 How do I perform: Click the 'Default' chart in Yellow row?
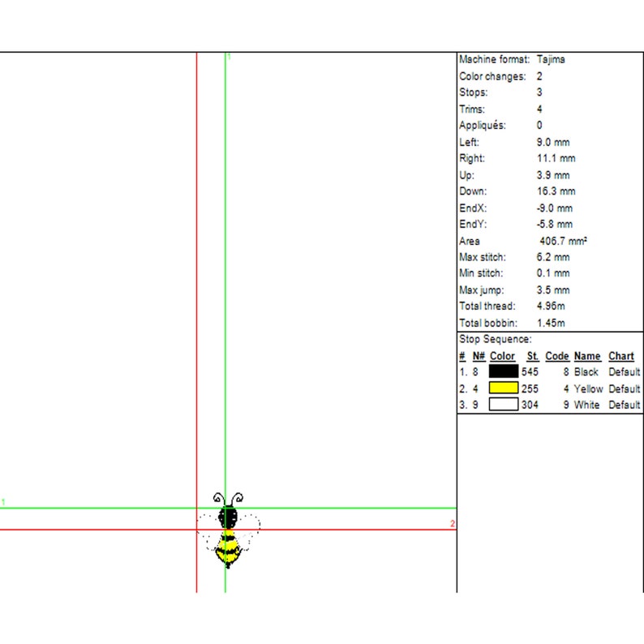click(x=624, y=389)
